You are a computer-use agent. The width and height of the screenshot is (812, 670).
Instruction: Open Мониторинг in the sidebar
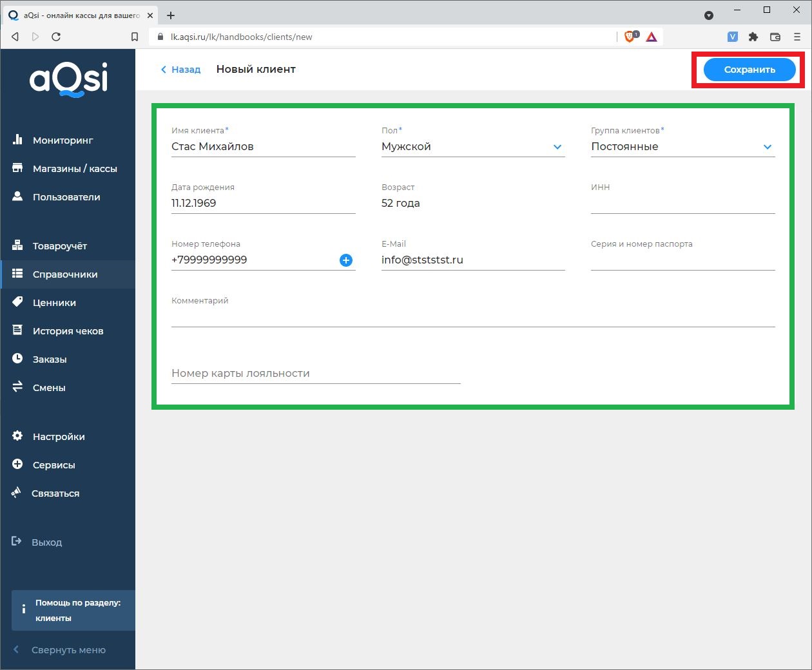point(63,140)
